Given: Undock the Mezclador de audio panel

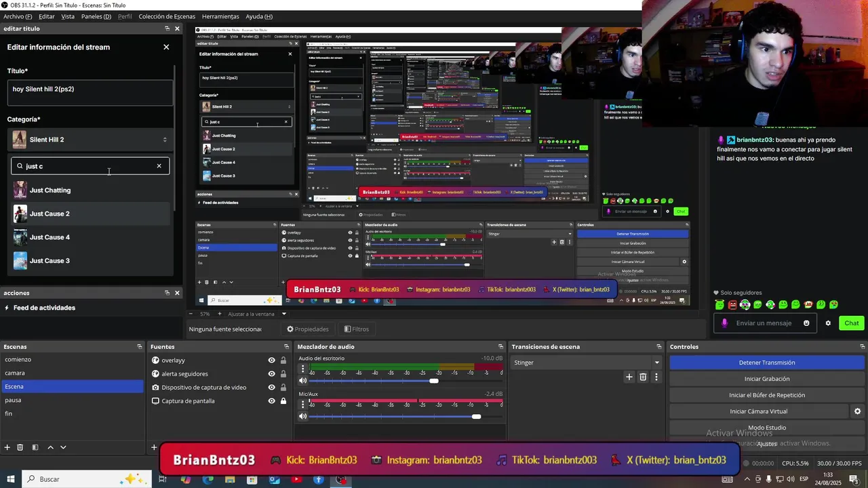Looking at the screenshot, I should click(x=500, y=346).
